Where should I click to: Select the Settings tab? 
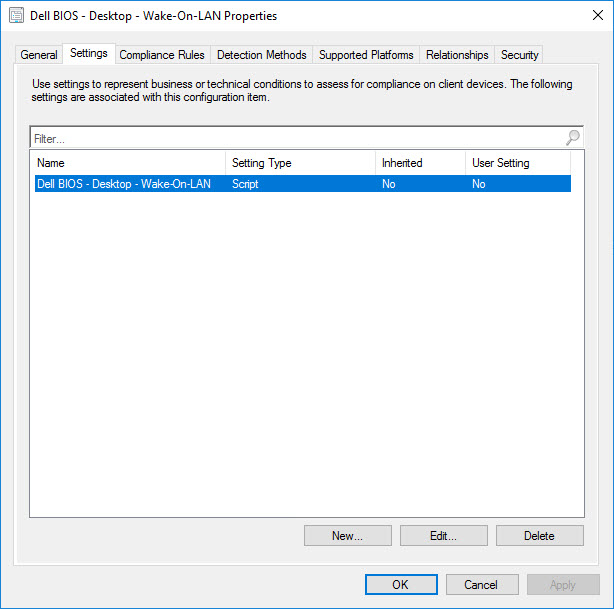coord(89,54)
